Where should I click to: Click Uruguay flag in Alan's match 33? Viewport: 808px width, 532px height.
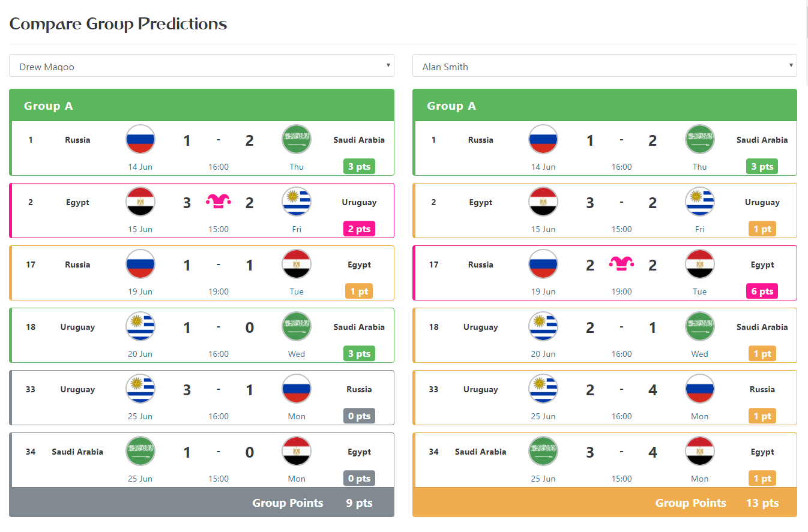click(x=543, y=389)
